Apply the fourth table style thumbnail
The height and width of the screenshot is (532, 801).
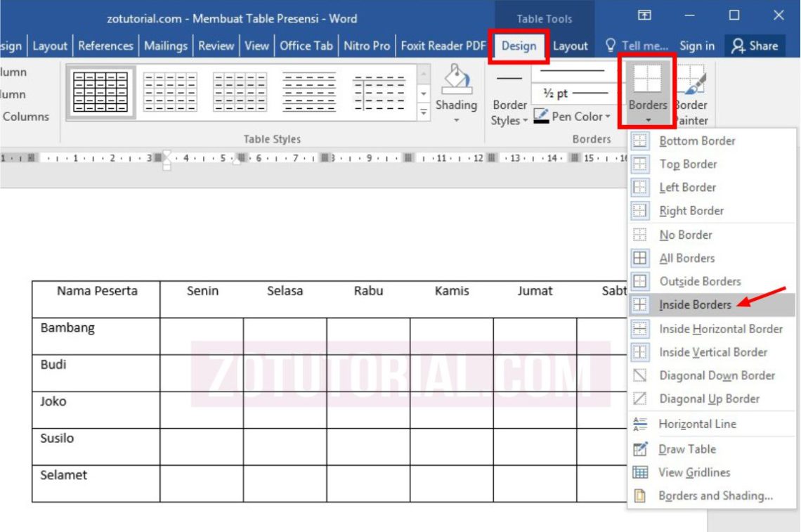309,92
